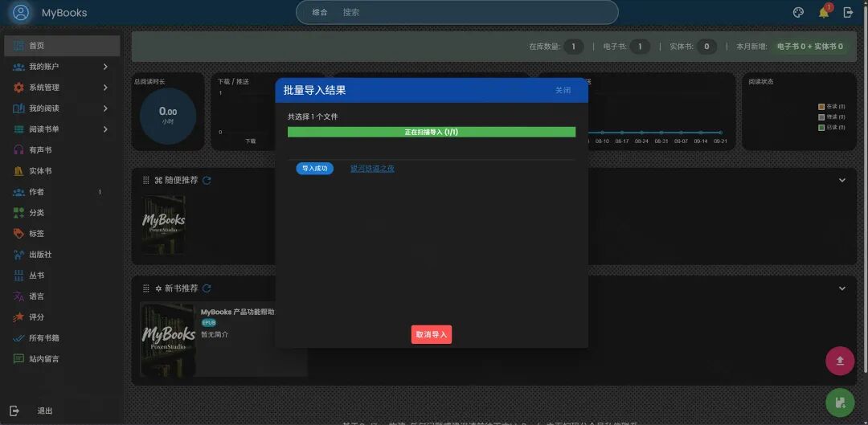Click the 丛书 bookshelf icon

coord(18,275)
